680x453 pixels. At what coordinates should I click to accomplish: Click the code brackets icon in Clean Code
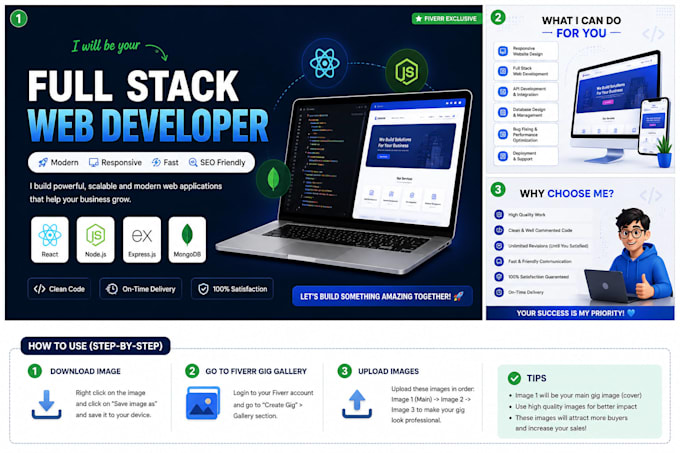pos(39,289)
